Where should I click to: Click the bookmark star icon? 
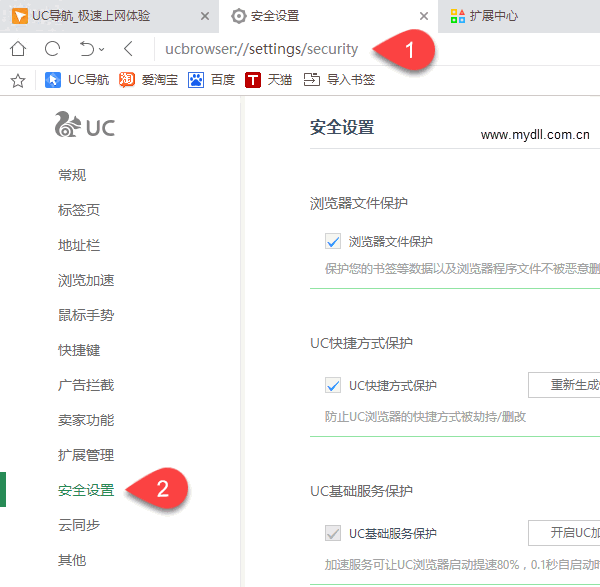[x=18, y=80]
